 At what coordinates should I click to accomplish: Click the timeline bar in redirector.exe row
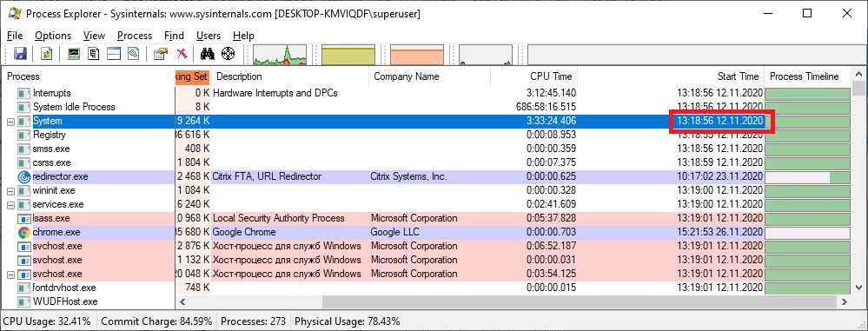tap(808, 177)
